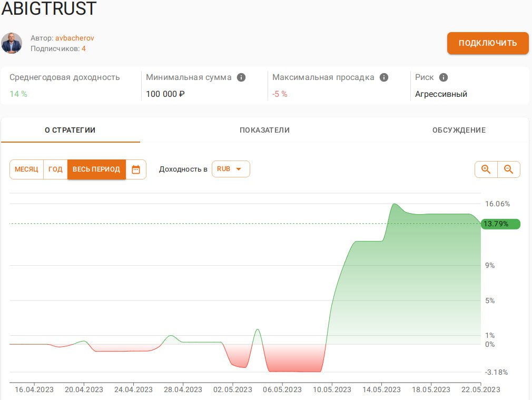Open author avatar photo
532x400 pixels.
tap(12, 43)
